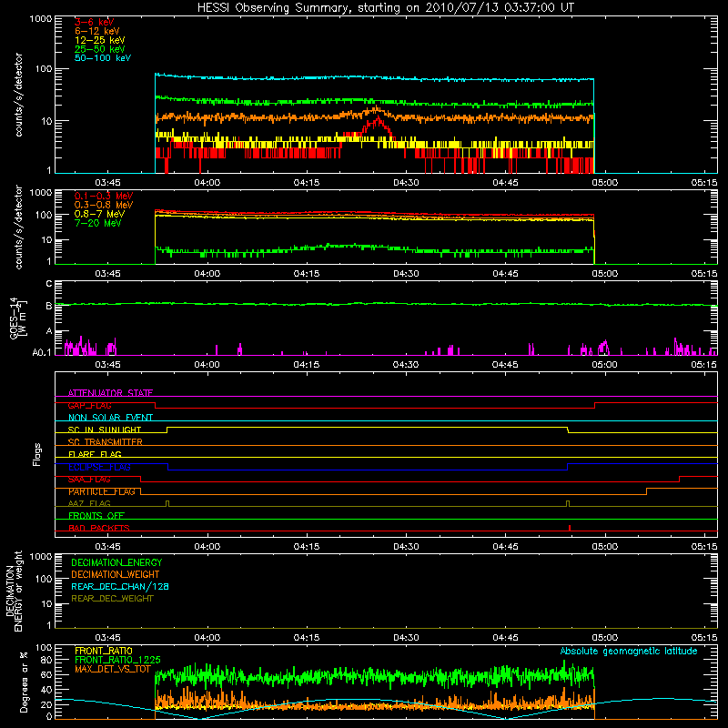Image resolution: width=728 pixels, height=728 pixels.
Task: Select the ECLIPSE_FLAG label
Action: pos(99,467)
